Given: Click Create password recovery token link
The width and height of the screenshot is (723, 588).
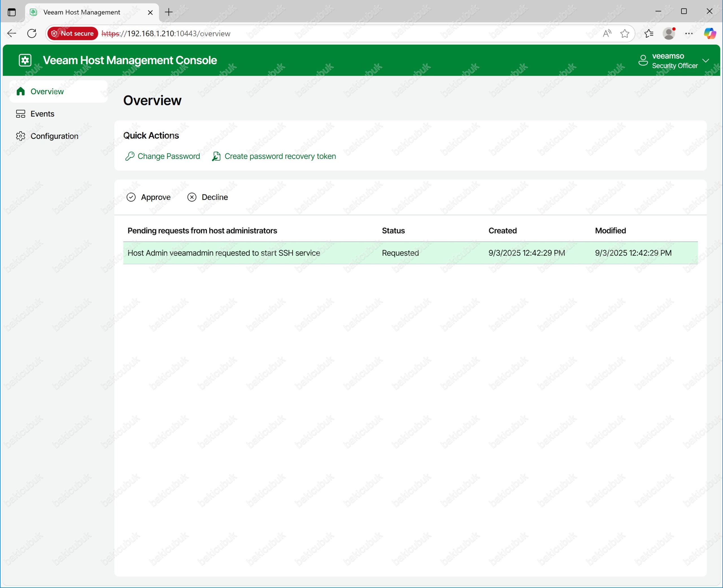Looking at the screenshot, I should pos(280,156).
